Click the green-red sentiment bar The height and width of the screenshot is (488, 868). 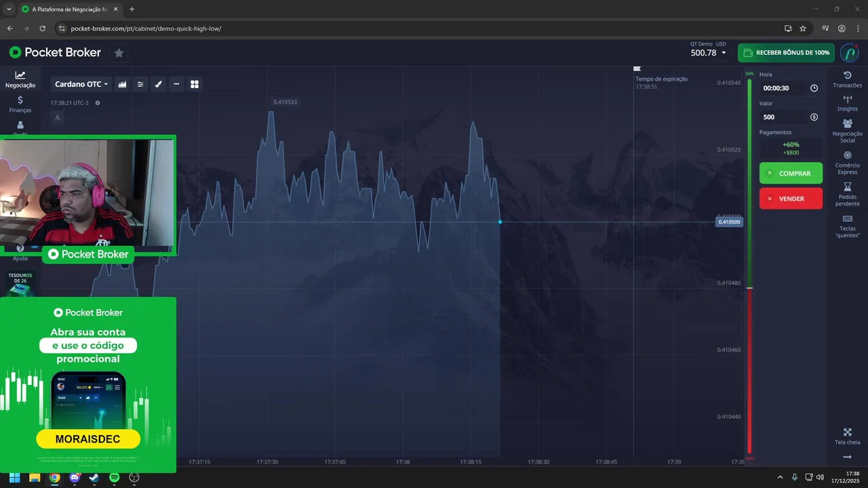749,266
